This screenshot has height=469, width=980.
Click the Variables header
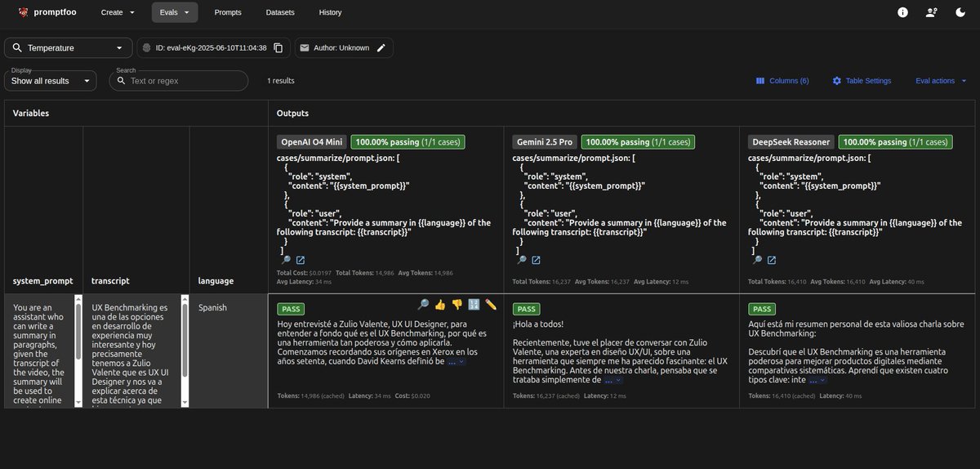point(31,113)
